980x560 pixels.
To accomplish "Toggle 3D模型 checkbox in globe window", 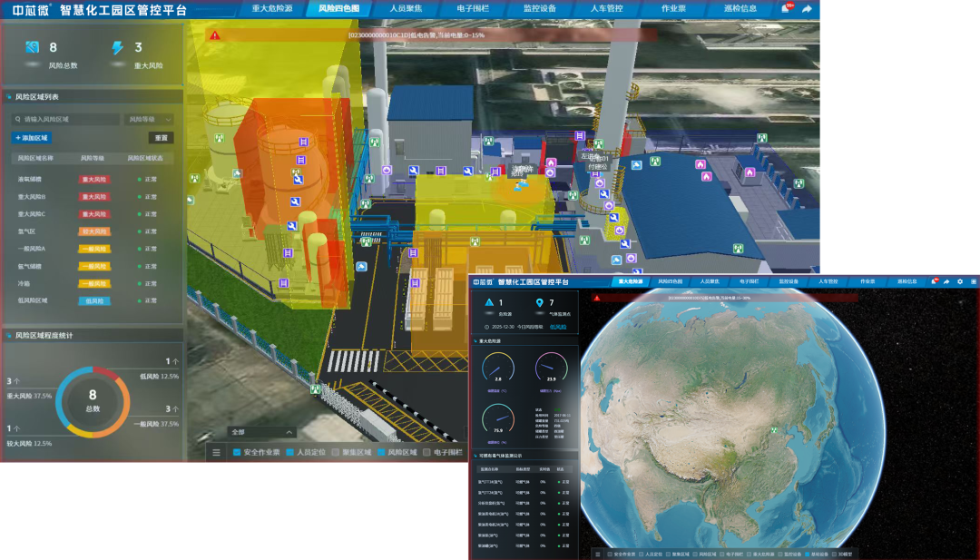I will pyautogui.click(x=835, y=554).
